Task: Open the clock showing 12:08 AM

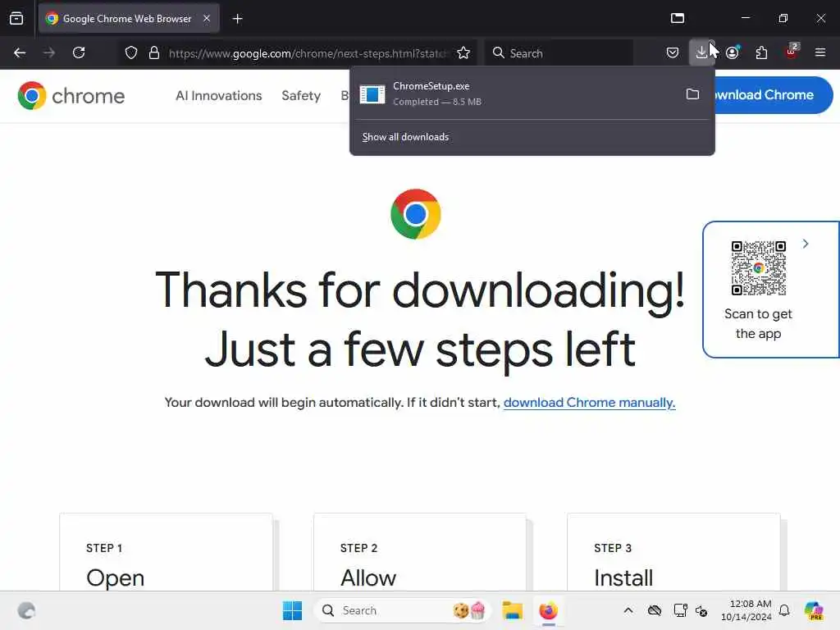Action: tap(746, 610)
